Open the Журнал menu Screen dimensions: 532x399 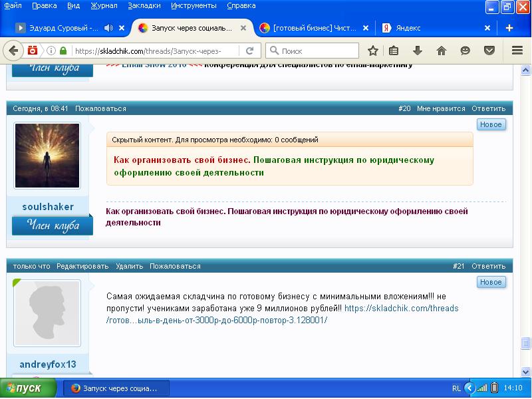(104, 6)
